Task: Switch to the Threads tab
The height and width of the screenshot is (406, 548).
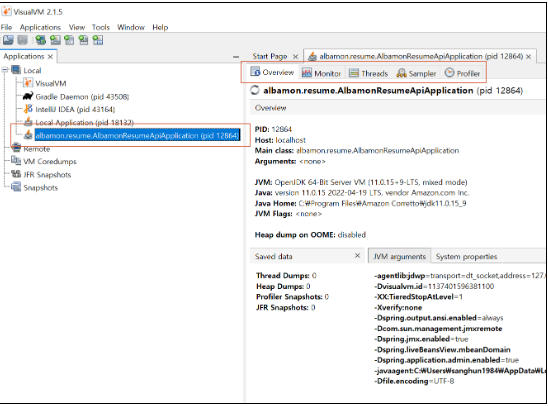Action: (369, 73)
